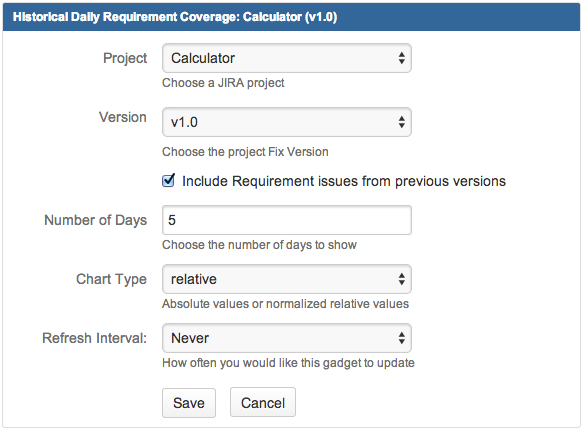Click the Historical Daily Requirement Coverage title bar
This screenshot has width=584, height=432.
point(292,17)
